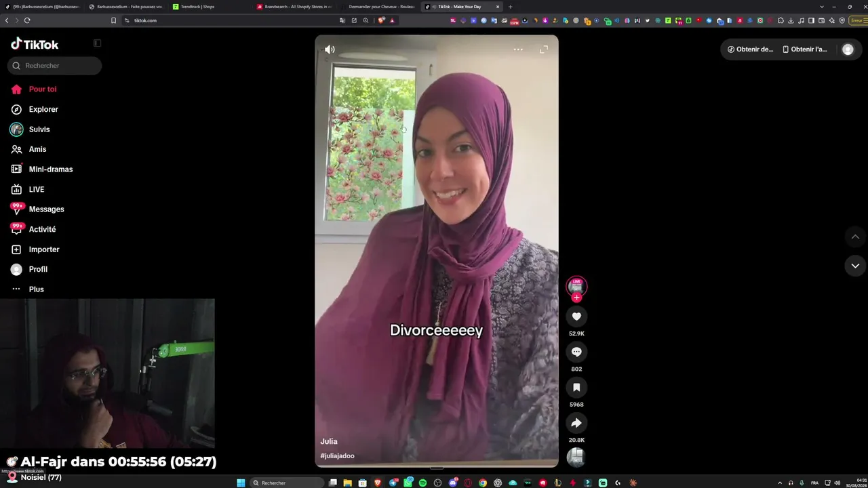Viewport: 868px width, 488px height.
Task: Bookmark this page in the browser
Action: point(113,20)
